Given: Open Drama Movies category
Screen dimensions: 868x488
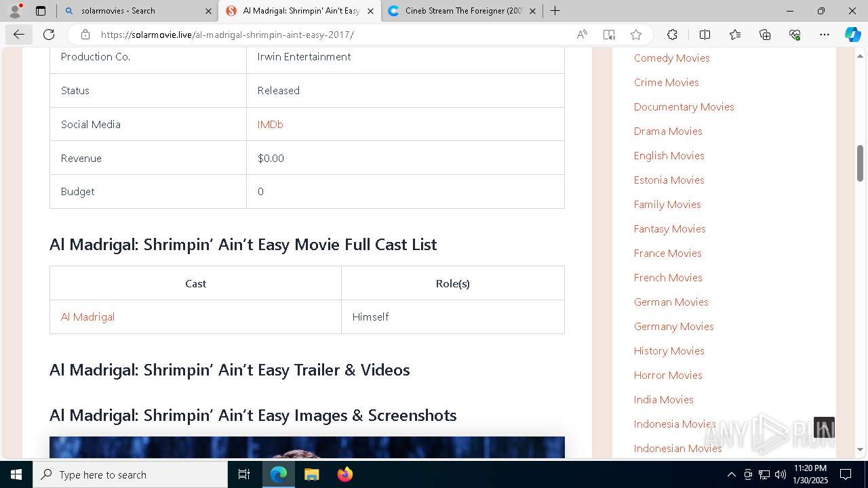Looking at the screenshot, I should tap(668, 131).
